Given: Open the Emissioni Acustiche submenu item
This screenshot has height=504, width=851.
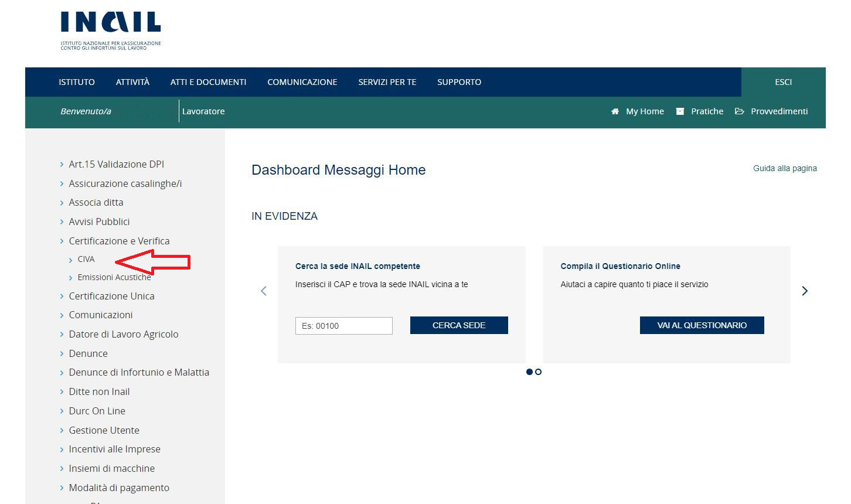Looking at the screenshot, I should 114,277.
